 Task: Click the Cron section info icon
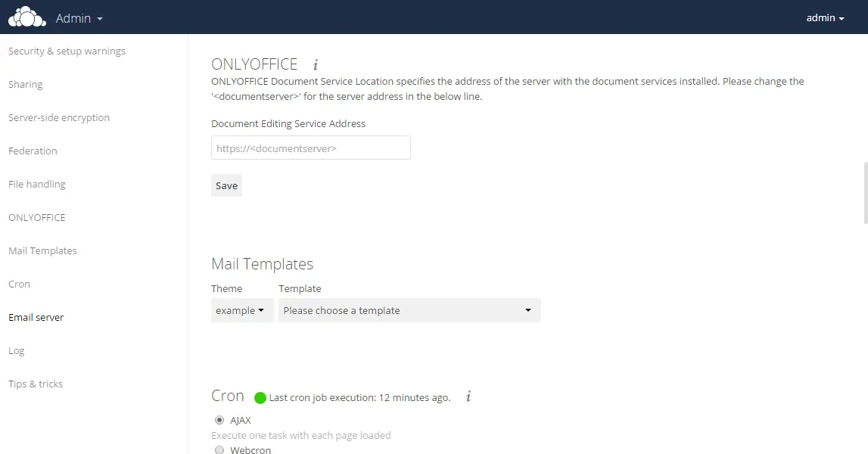468,396
